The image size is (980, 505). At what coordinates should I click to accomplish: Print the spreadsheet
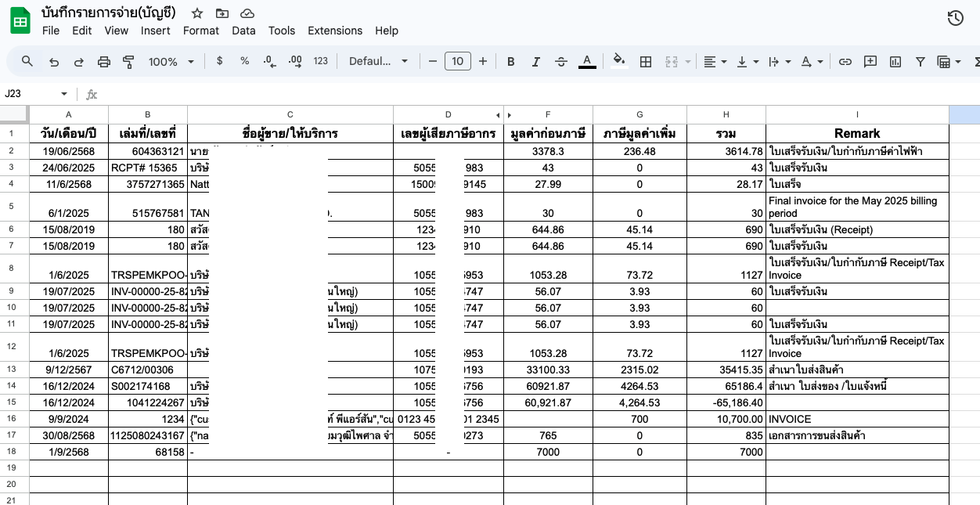[x=103, y=61]
